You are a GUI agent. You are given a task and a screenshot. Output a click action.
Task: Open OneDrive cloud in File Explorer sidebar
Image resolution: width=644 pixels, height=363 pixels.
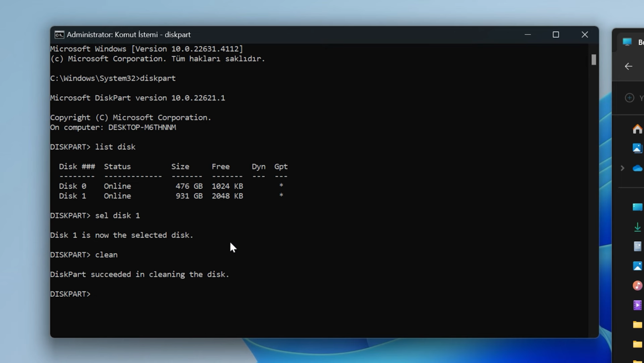click(637, 168)
